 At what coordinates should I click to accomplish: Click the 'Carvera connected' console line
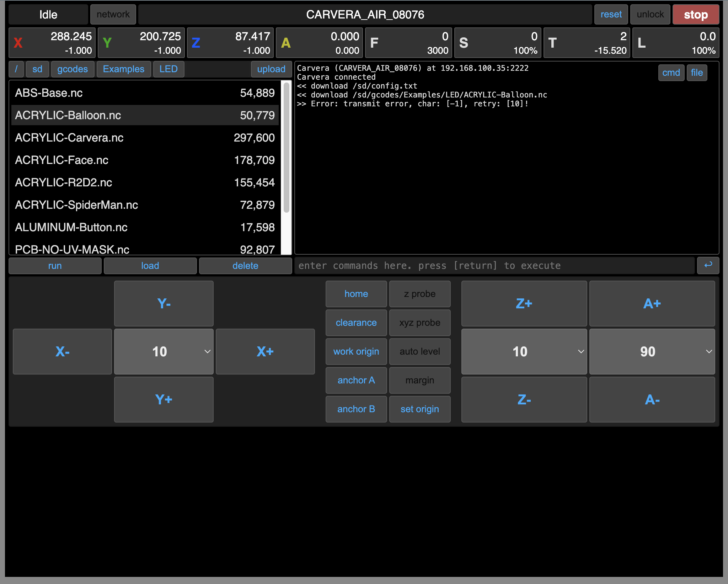tap(336, 77)
